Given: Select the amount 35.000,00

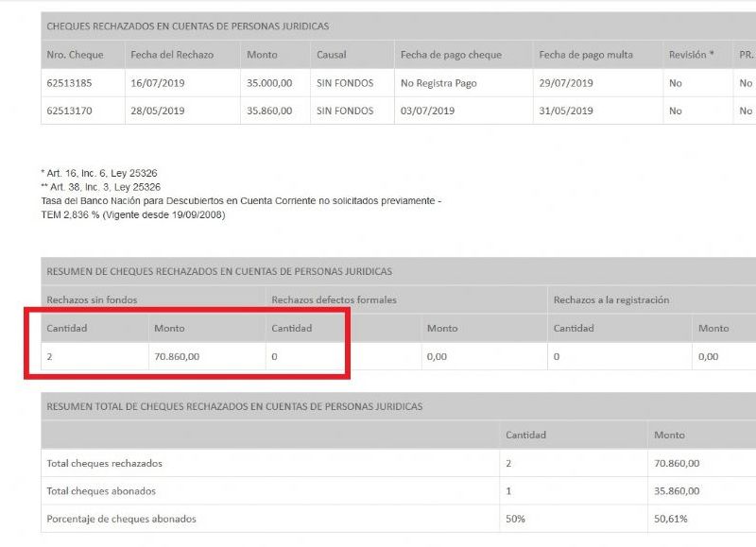Looking at the screenshot, I should click(x=269, y=83).
